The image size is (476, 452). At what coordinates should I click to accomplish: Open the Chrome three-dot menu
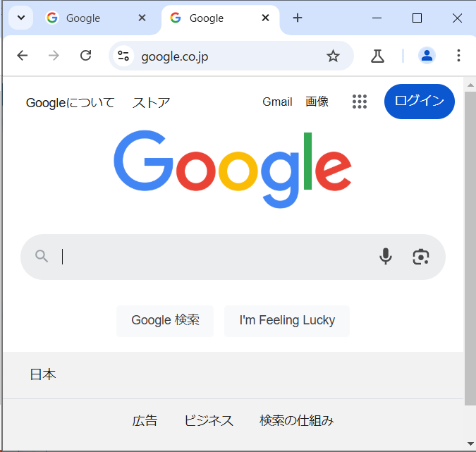458,56
